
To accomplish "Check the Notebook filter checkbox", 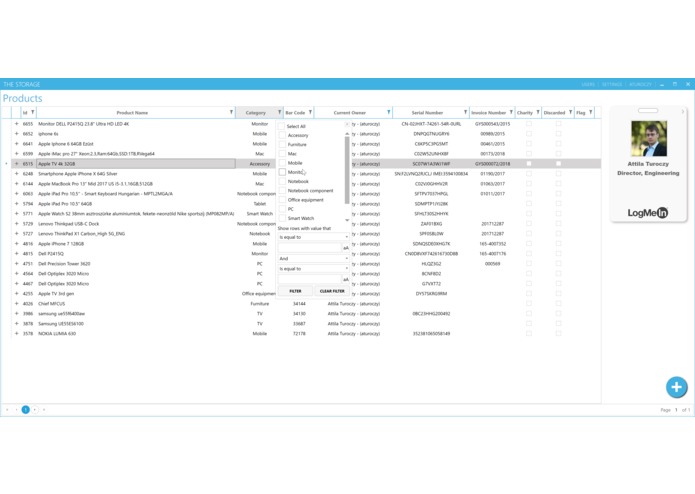I will tap(282, 181).
